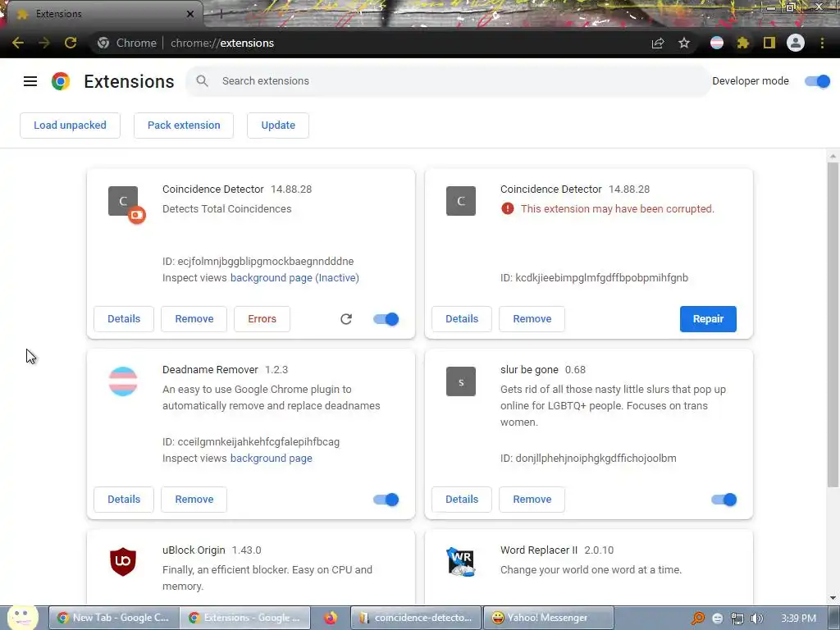Open Deadname Remover Details
The width and height of the screenshot is (840, 630).
pyautogui.click(x=124, y=500)
